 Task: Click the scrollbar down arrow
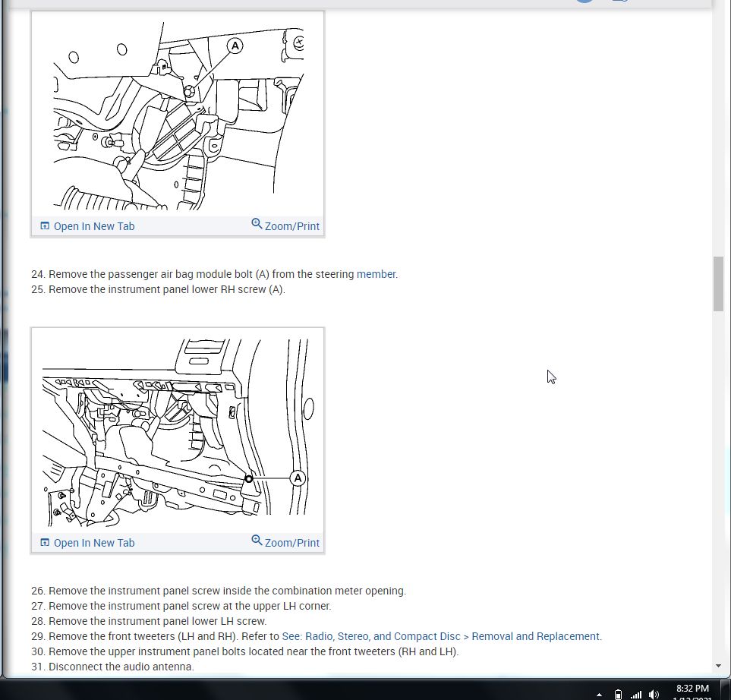click(x=718, y=666)
